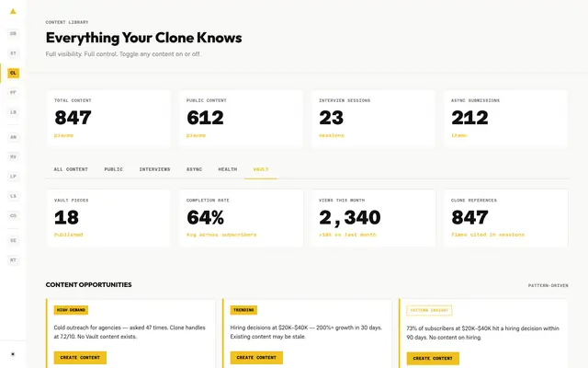Screen dimensions: 588x368
Task: Click the small icon at the sidebar bottom
Action: (x=13, y=353)
